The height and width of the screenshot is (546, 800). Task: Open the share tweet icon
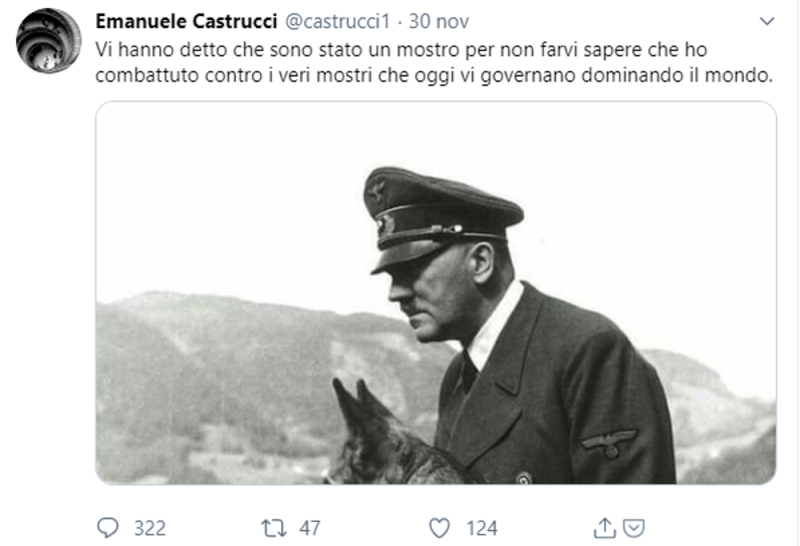tap(605, 528)
